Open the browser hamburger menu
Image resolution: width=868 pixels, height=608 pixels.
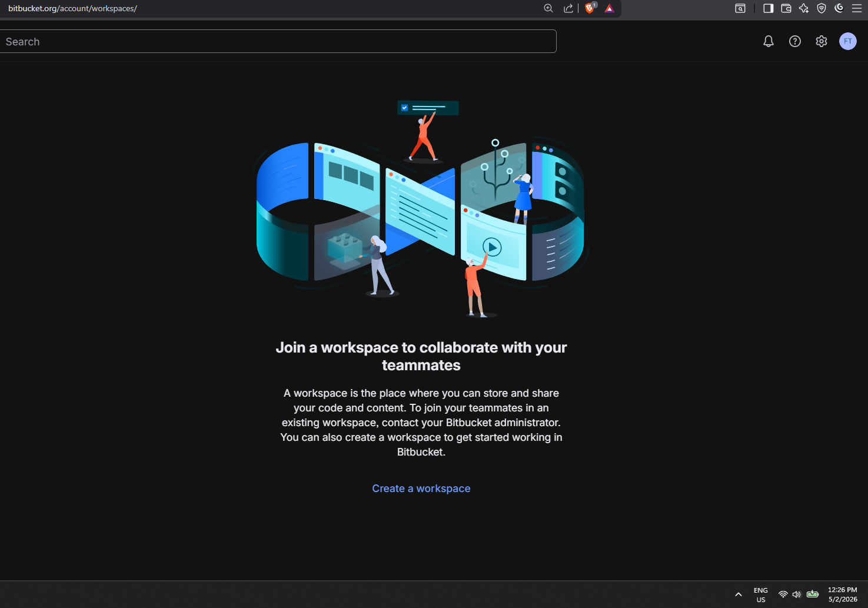point(857,8)
